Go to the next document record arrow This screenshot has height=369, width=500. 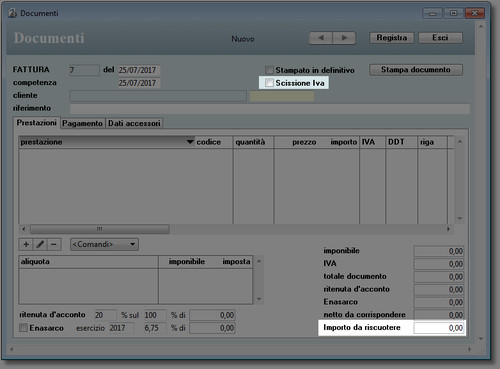pos(344,38)
